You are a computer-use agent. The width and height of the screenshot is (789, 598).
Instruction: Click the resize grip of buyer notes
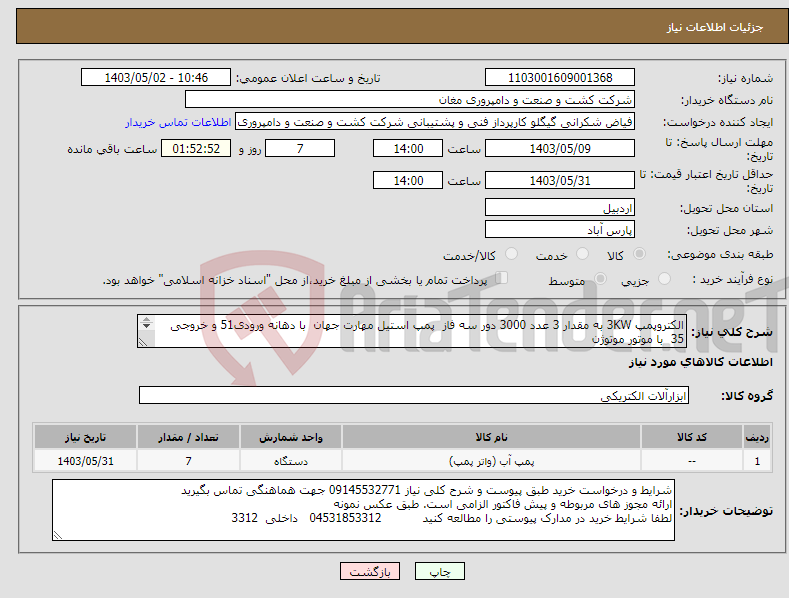click(57, 536)
